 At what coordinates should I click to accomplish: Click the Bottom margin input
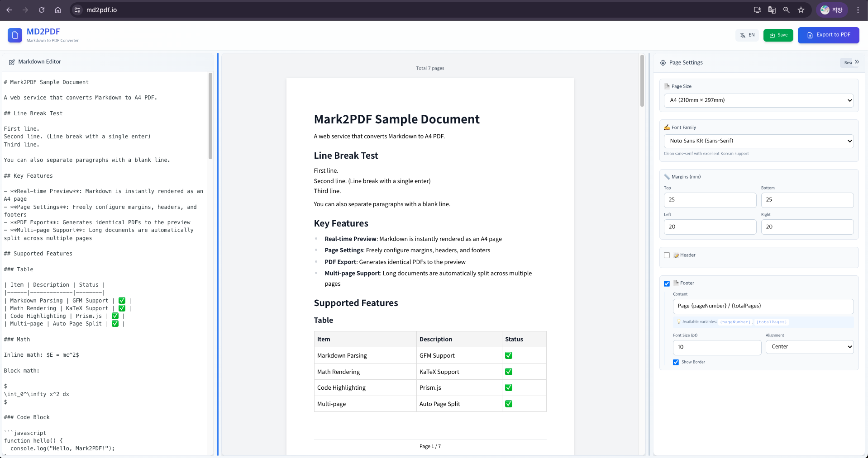(807, 200)
